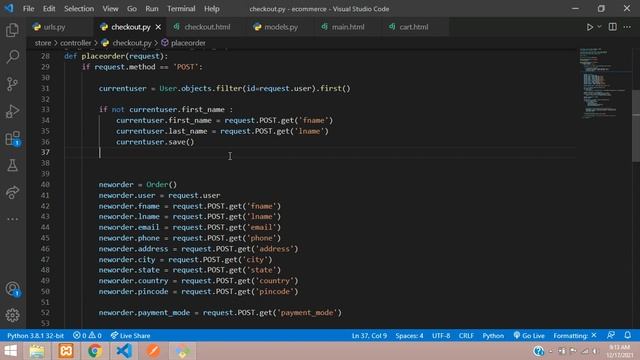Go to line via Ln 37, Col 9
640x360 pixels.
click(x=369, y=336)
